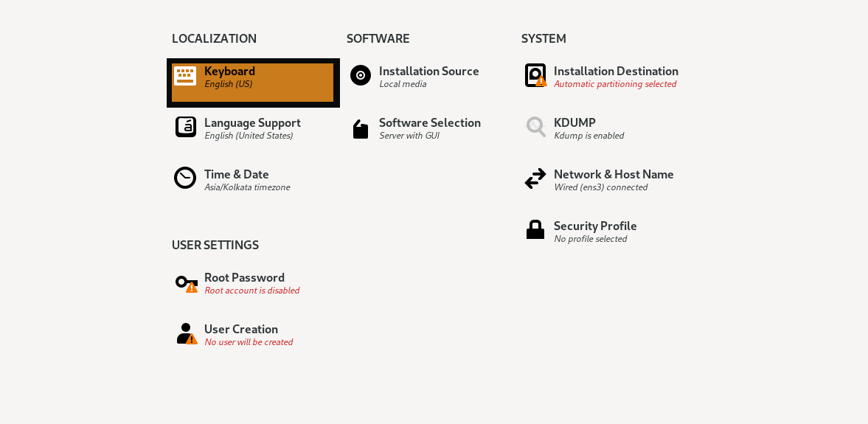868x424 pixels.
Task: Click the package icon for Software Selection
Action: [x=361, y=129]
